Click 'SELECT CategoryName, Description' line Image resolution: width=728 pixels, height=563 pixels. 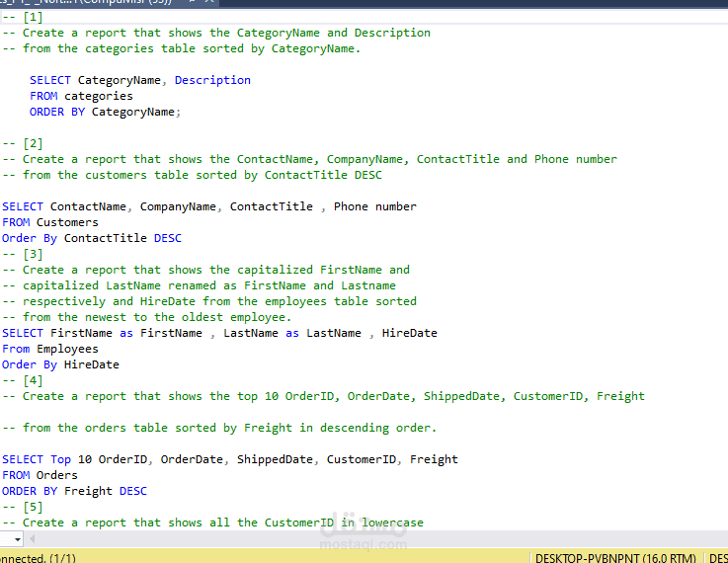coord(140,80)
